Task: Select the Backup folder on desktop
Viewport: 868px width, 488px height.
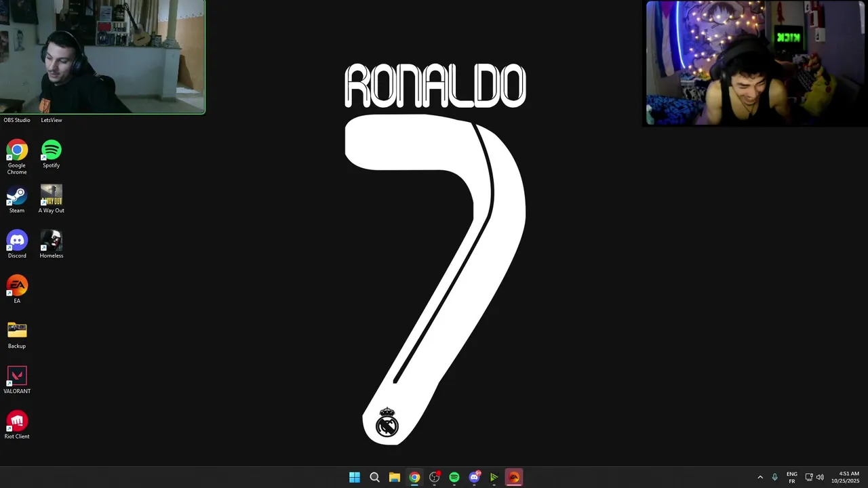Action: [x=17, y=335]
